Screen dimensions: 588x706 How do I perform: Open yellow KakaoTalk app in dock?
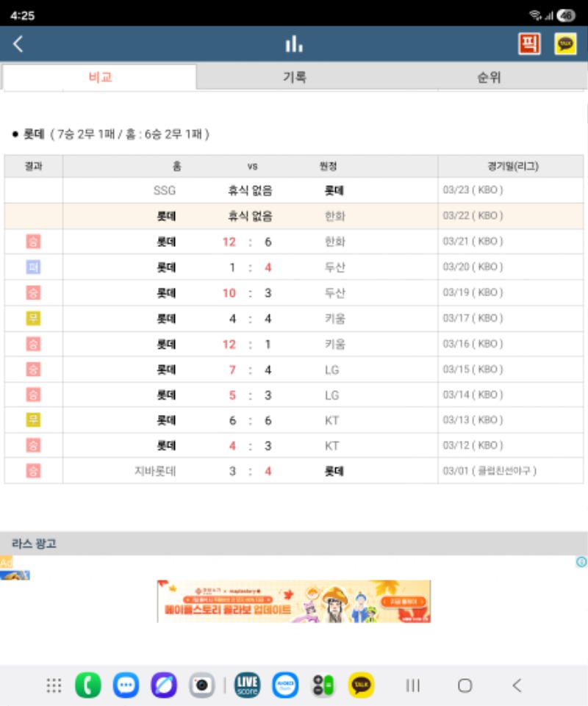tap(361, 685)
